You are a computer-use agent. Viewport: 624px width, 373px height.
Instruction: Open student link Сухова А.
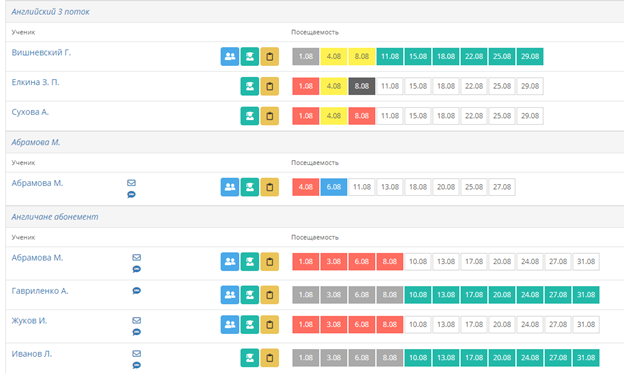click(x=30, y=112)
